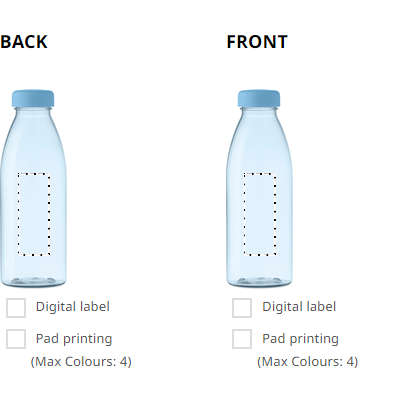Enable Digital label for the BACK side
Image resolution: width=420 pixels, height=420 pixels.
click(16, 308)
